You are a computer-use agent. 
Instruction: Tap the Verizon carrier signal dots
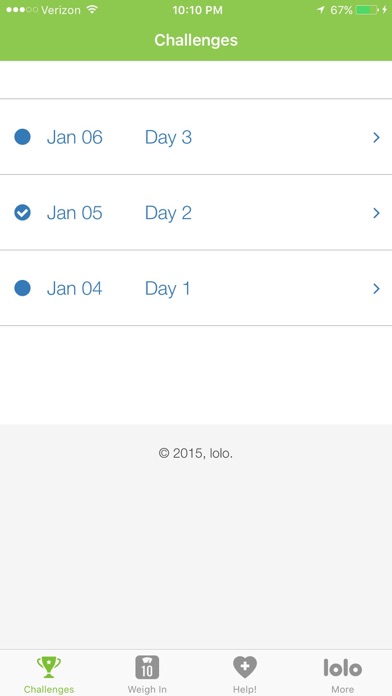point(22,10)
